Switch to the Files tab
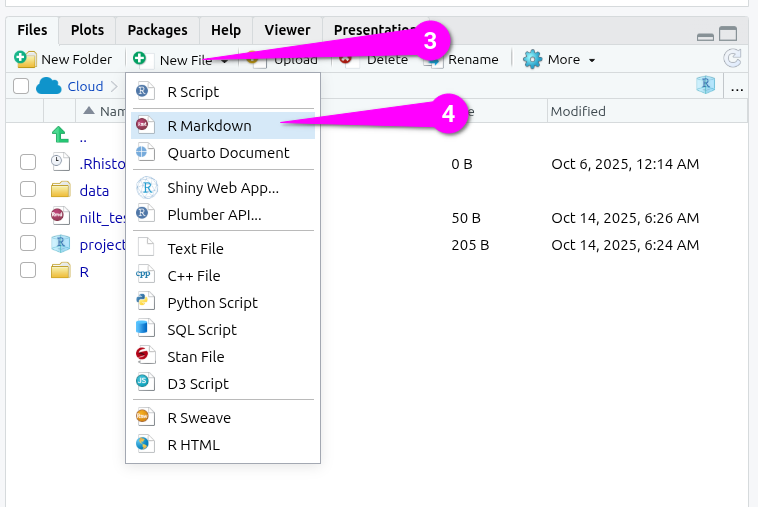 point(32,30)
